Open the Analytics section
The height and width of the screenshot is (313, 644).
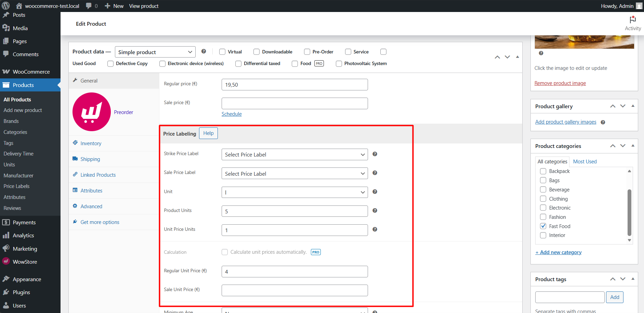tap(24, 235)
